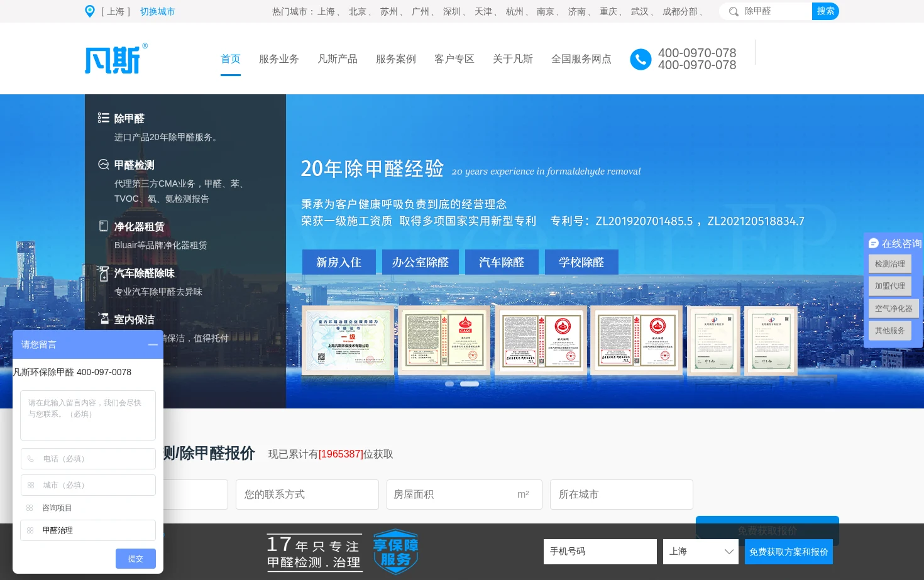Focus the 房屋面积 field
924x580 pixels.
(x=465, y=495)
